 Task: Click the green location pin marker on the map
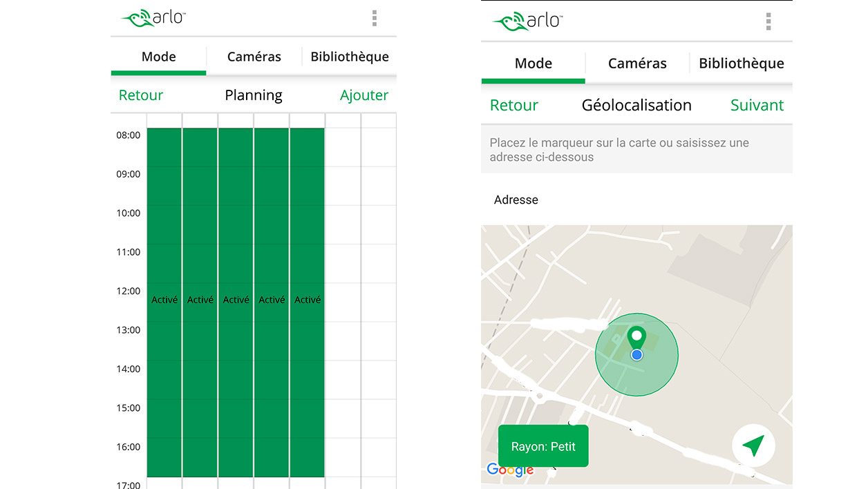[x=636, y=338]
